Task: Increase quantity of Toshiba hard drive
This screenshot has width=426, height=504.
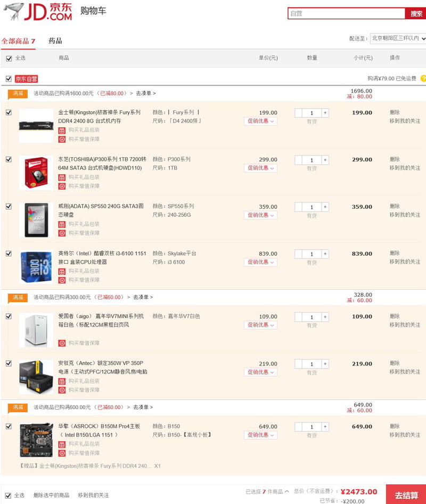Action: (325, 160)
